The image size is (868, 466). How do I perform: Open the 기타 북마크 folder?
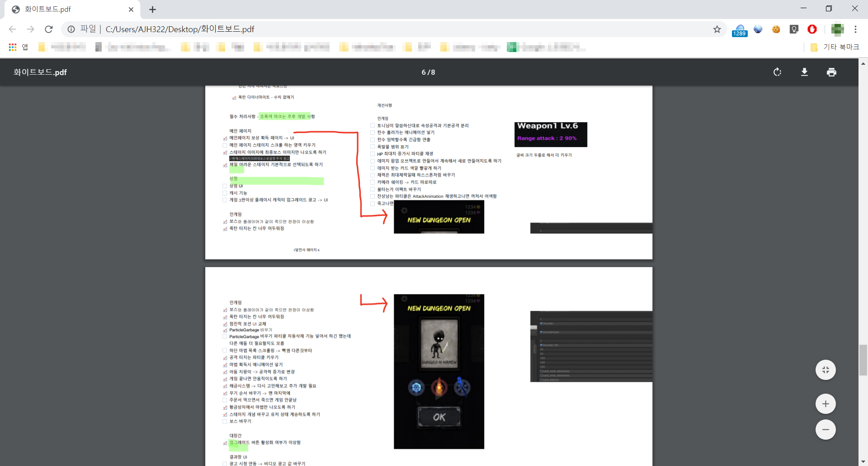click(x=835, y=47)
